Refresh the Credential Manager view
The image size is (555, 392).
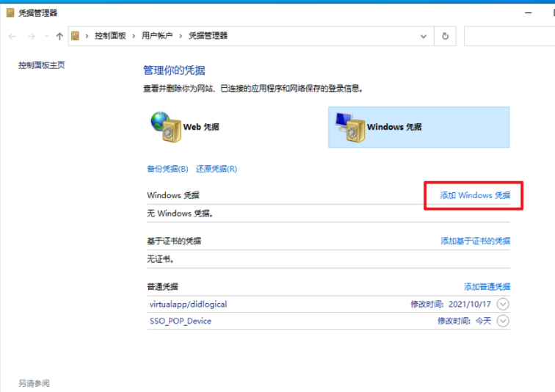point(446,36)
